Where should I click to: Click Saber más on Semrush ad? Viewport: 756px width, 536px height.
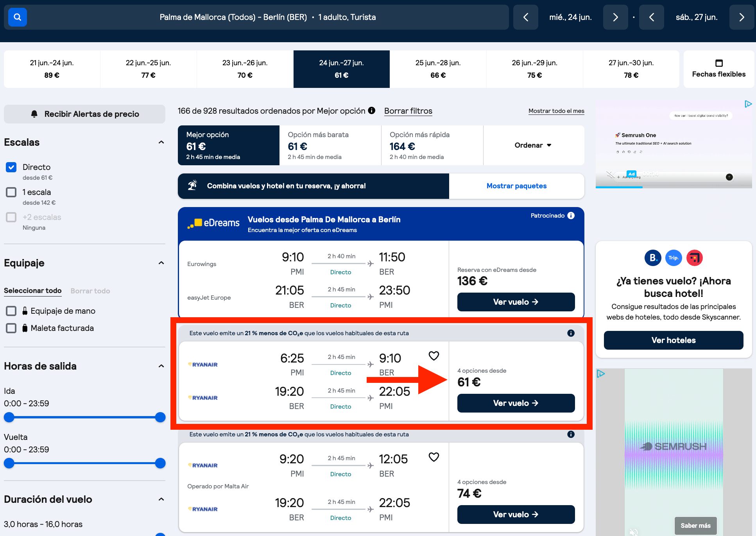tap(696, 525)
